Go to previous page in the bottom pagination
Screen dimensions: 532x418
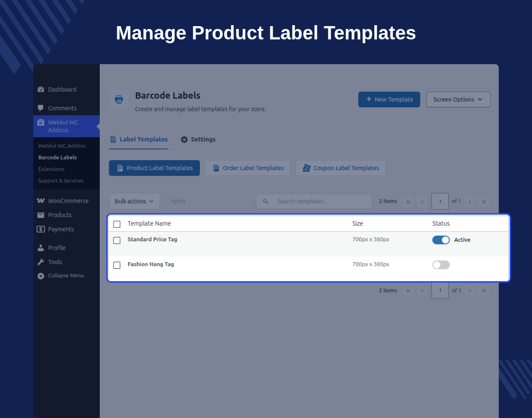(422, 290)
